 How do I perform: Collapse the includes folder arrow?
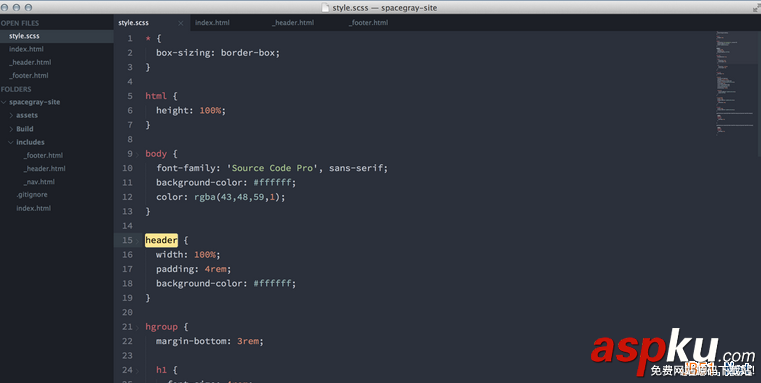[11, 142]
